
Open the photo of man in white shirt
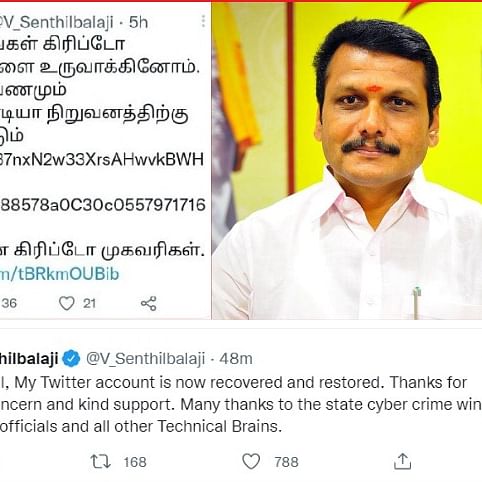347,161
